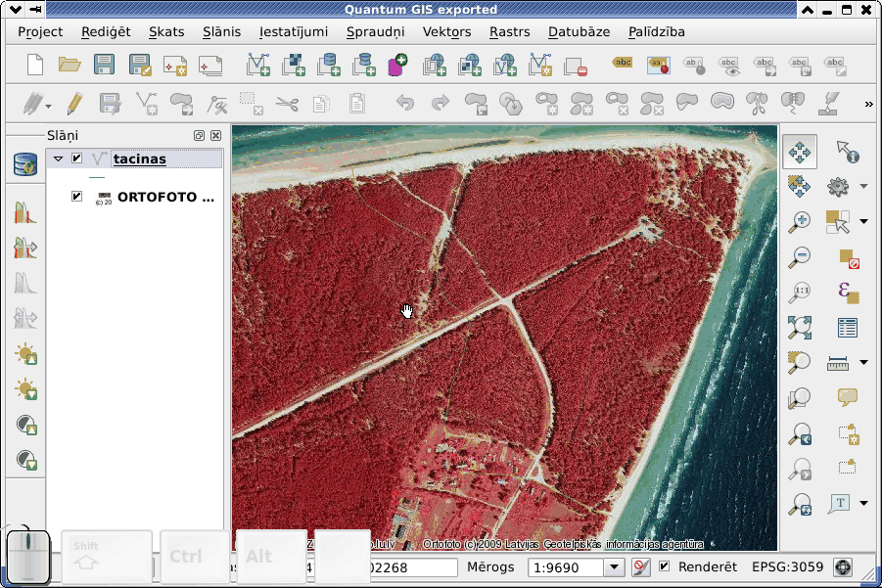Select the Pan Map tool
882x588 pixels.
tap(800, 152)
